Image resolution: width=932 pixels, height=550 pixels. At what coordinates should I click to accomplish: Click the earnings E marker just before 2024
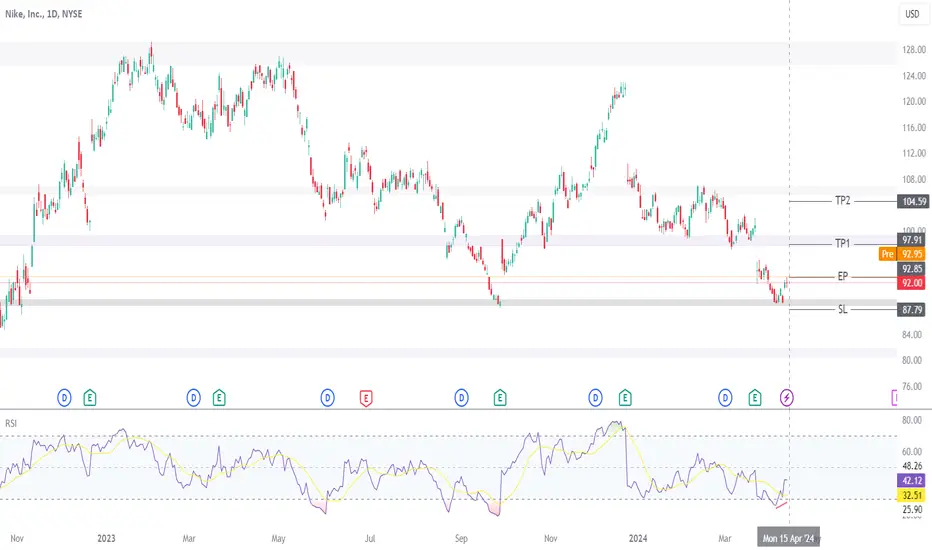coord(625,398)
